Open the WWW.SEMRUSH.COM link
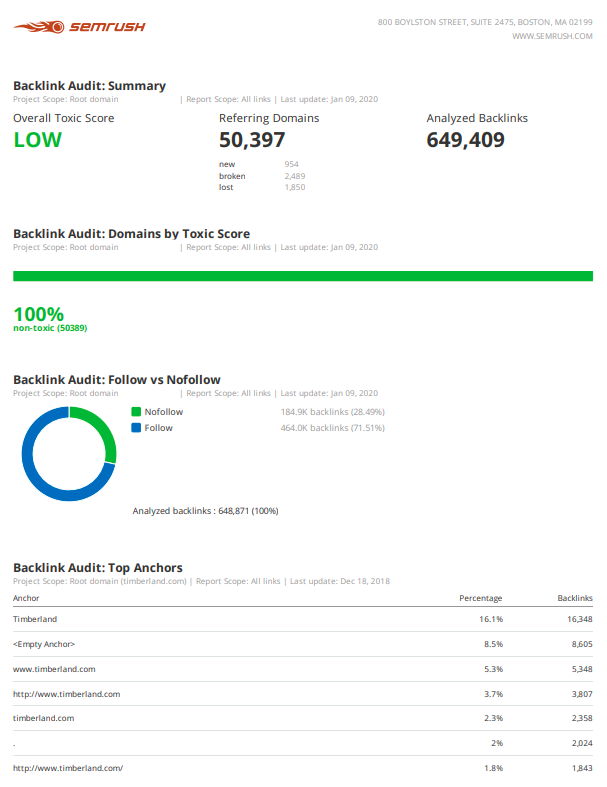 pos(552,35)
